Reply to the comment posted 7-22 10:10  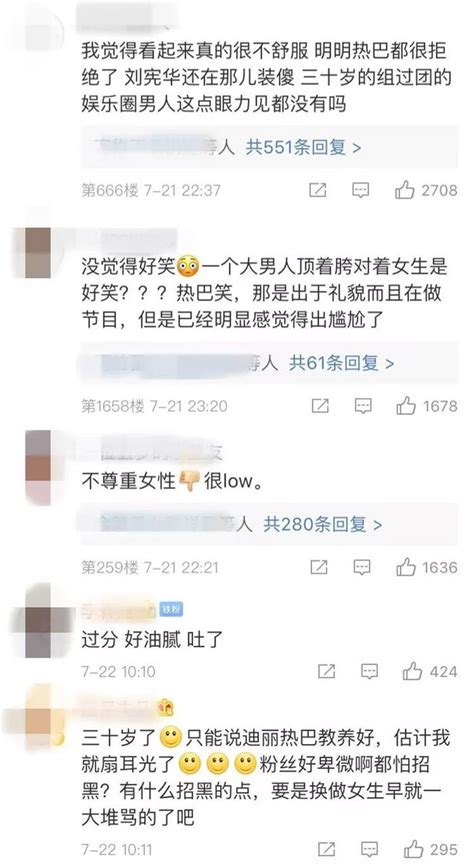click(x=369, y=672)
